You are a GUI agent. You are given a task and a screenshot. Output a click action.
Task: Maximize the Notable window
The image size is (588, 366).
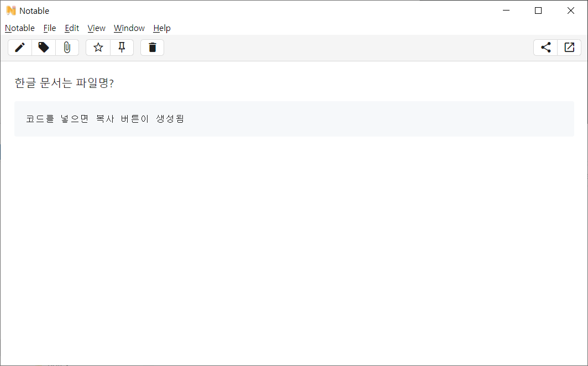point(538,11)
